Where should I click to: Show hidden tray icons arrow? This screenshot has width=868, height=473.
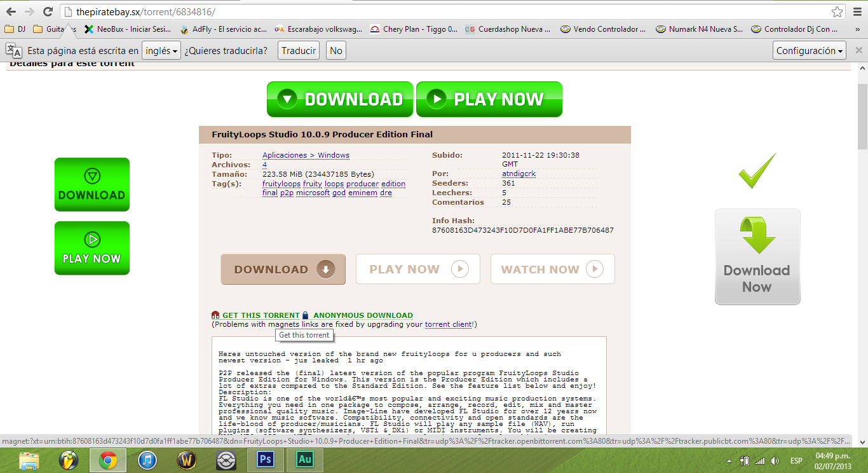(729, 460)
